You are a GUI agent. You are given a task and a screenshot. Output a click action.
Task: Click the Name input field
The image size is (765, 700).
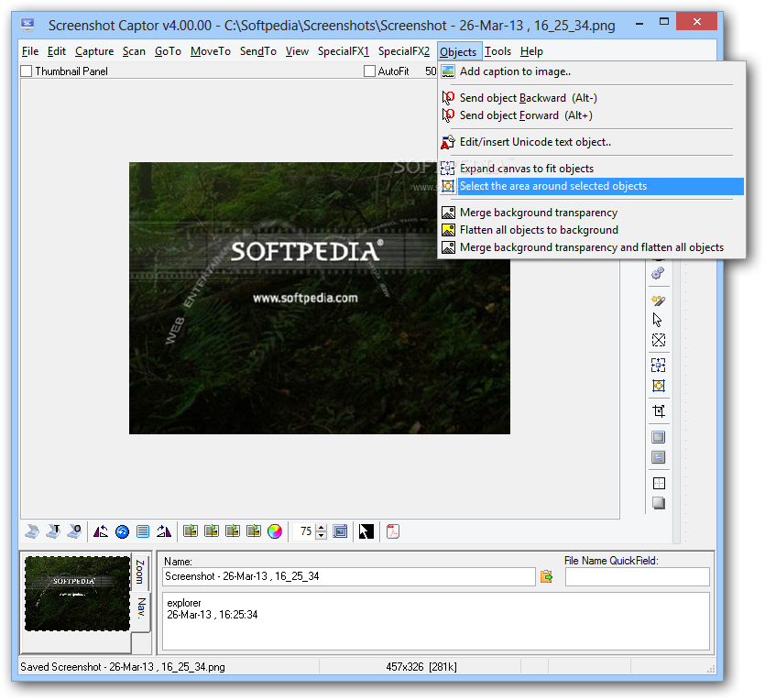(x=349, y=576)
